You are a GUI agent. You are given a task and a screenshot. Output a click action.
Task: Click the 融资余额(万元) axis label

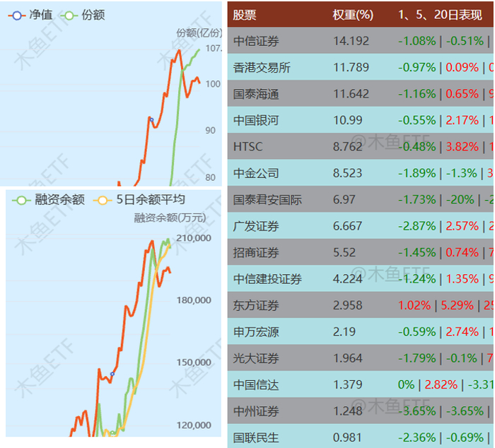tap(170, 218)
